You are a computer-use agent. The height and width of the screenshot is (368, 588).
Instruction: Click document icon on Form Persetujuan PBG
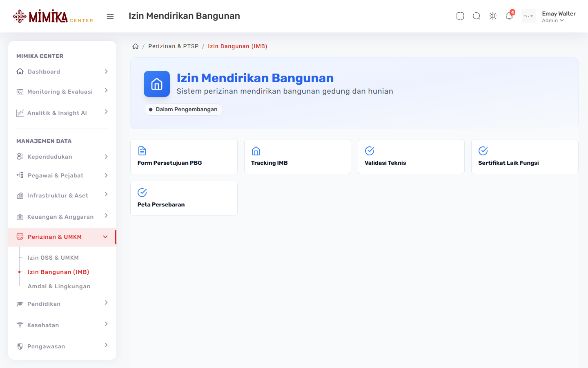[142, 151]
